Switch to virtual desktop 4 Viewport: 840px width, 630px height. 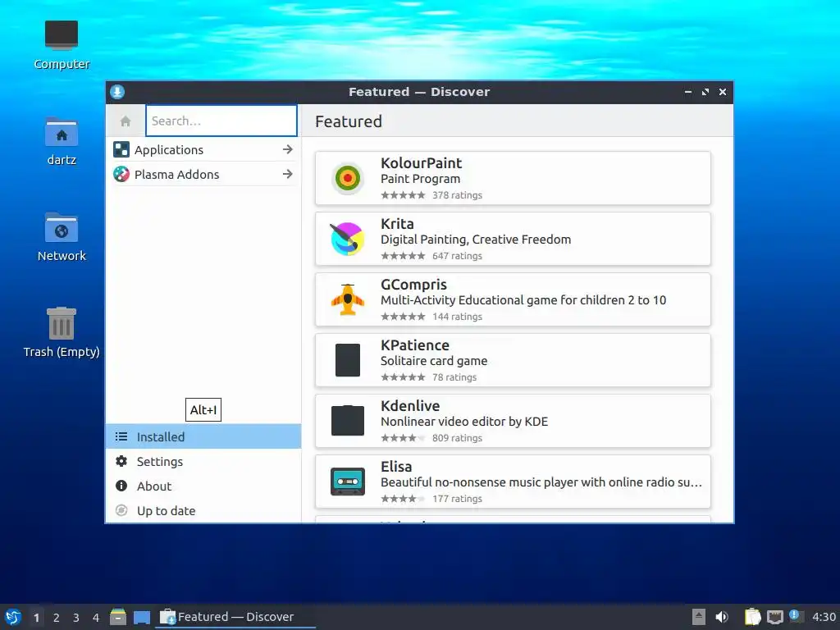96,618
